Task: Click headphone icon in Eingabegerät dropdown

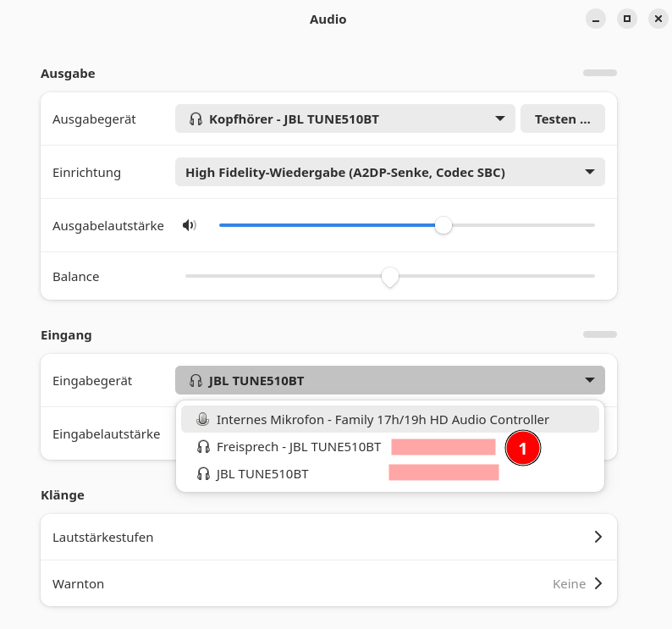Action: point(196,380)
